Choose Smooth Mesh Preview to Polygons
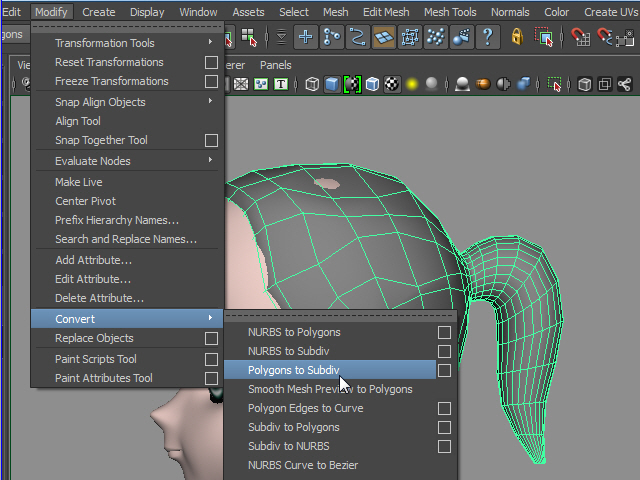This screenshot has height=480, width=640. click(330, 389)
